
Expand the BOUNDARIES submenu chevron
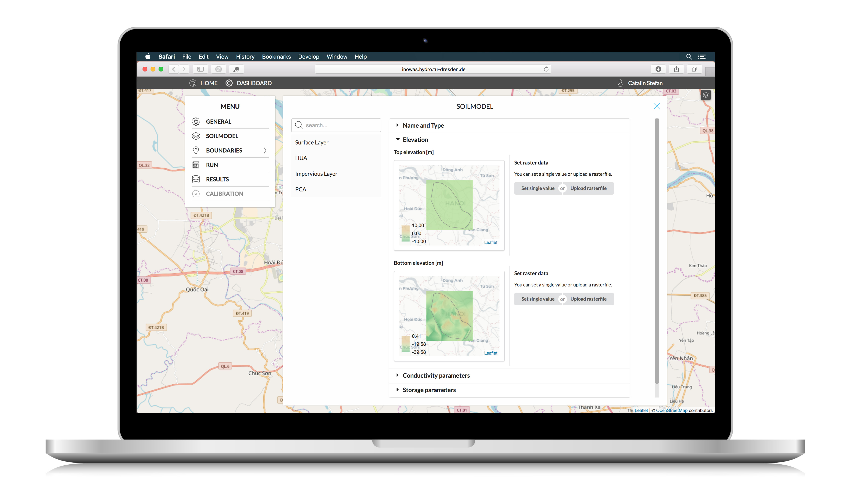[x=265, y=150]
